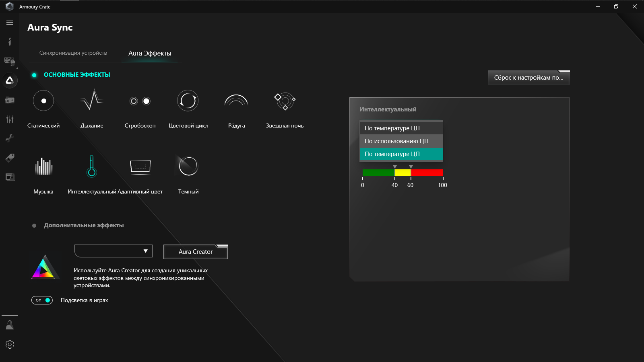Viewport: 644px width, 362px height.
Task: Click the Сброс к настройкам по... reset button
Action: pos(529,78)
